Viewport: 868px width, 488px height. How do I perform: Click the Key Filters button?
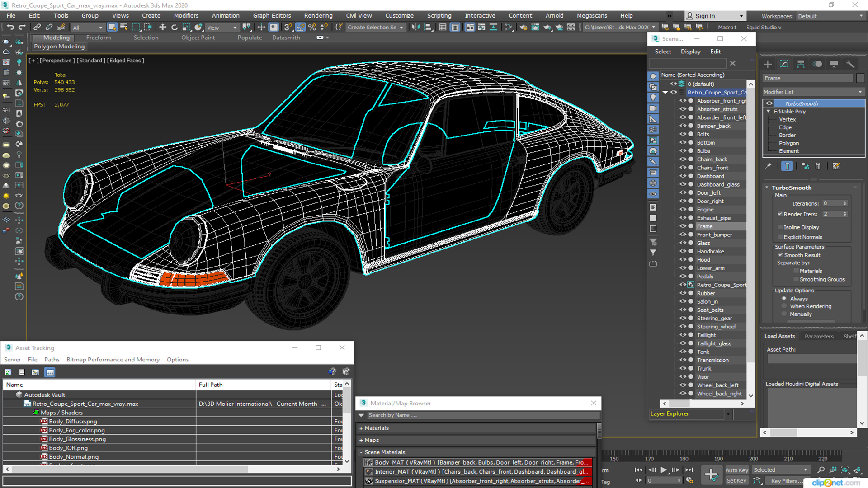(x=787, y=481)
